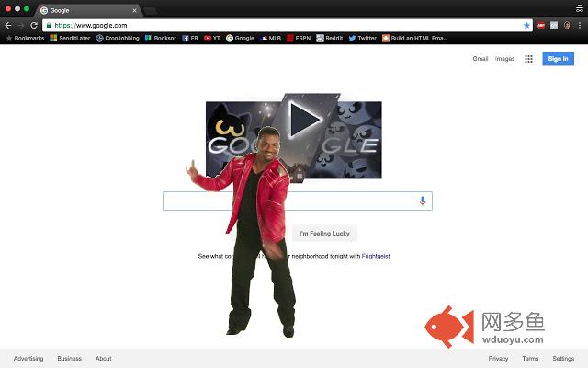Image resolution: width=588 pixels, height=368 pixels.
Task: Open the Twitter bookmark
Action: [363, 39]
